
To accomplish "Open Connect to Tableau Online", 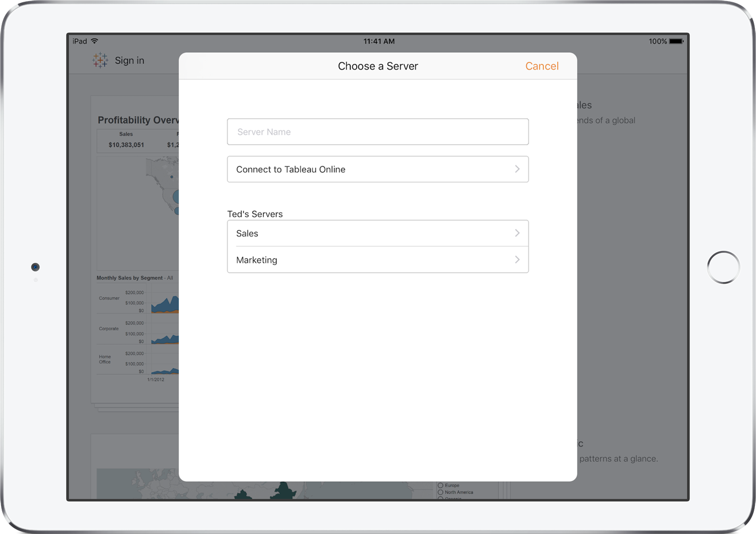I will click(x=378, y=169).
